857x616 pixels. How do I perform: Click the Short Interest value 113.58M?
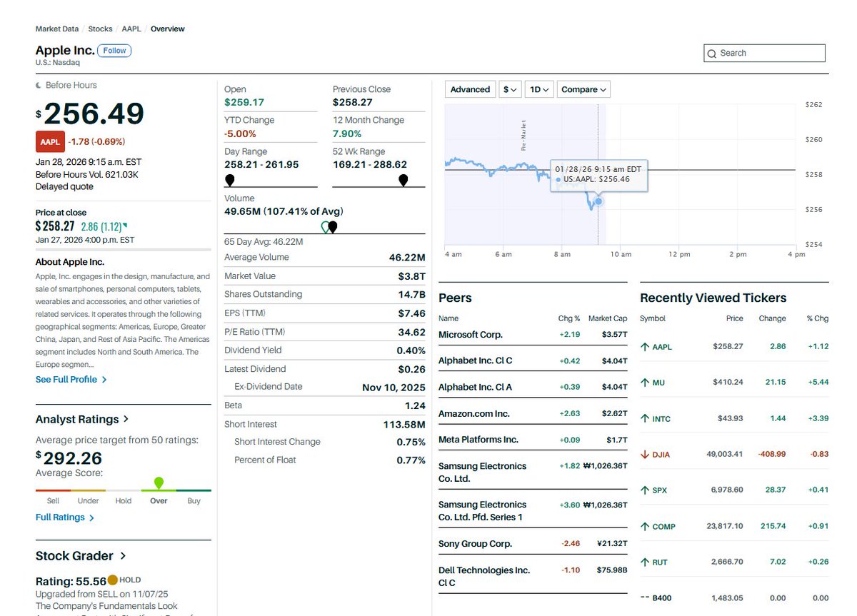click(x=404, y=425)
